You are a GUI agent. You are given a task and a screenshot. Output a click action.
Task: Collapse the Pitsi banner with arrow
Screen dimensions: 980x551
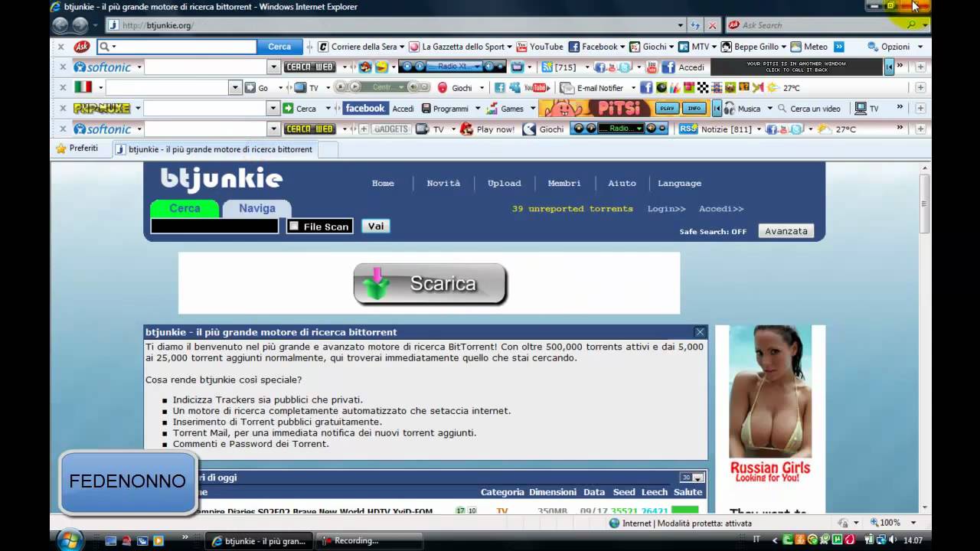[x=717, y=108]
